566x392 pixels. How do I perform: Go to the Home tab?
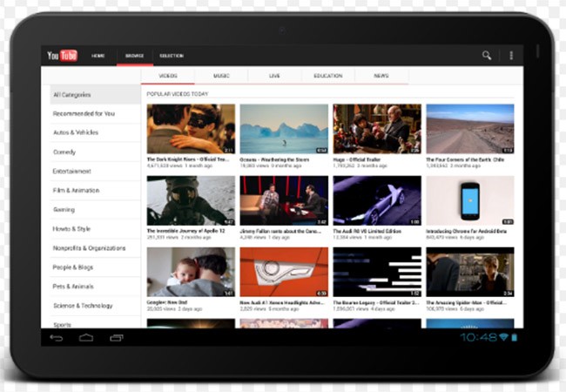[98, 56]
